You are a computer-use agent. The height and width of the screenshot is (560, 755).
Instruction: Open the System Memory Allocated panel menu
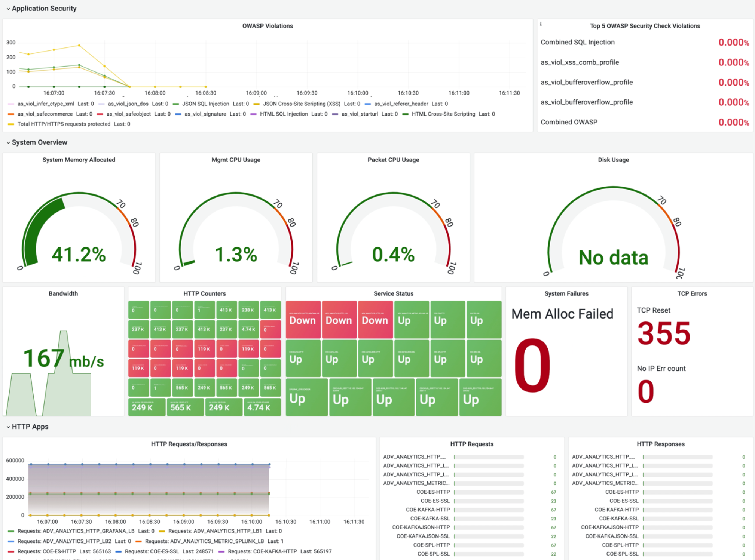(79, 160)
